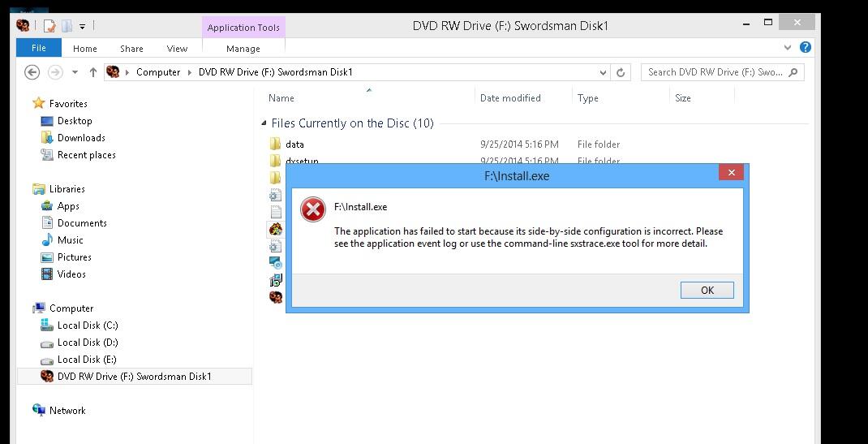The width and height of the screenshot is (868, 444).
Task: Select DVD RW Drive (F:) in navigation pane
Action: [x=135, y=377]
